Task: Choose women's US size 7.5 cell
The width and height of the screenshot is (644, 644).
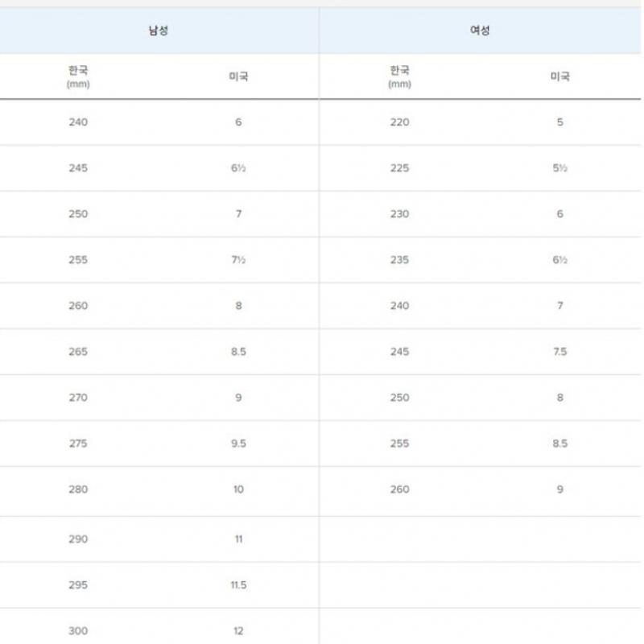Action: pos(559,352)
